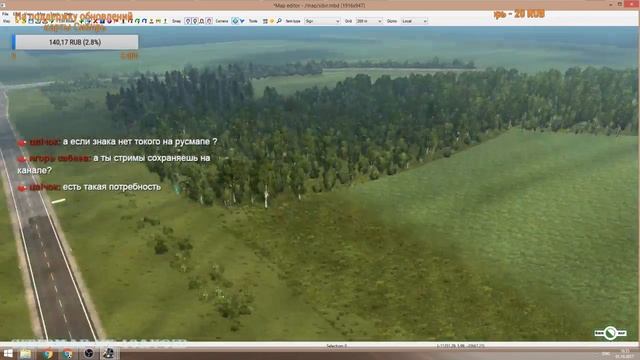Open the Grid size dropdown
This screenshot has height=360, width=640.
(369, 21)
